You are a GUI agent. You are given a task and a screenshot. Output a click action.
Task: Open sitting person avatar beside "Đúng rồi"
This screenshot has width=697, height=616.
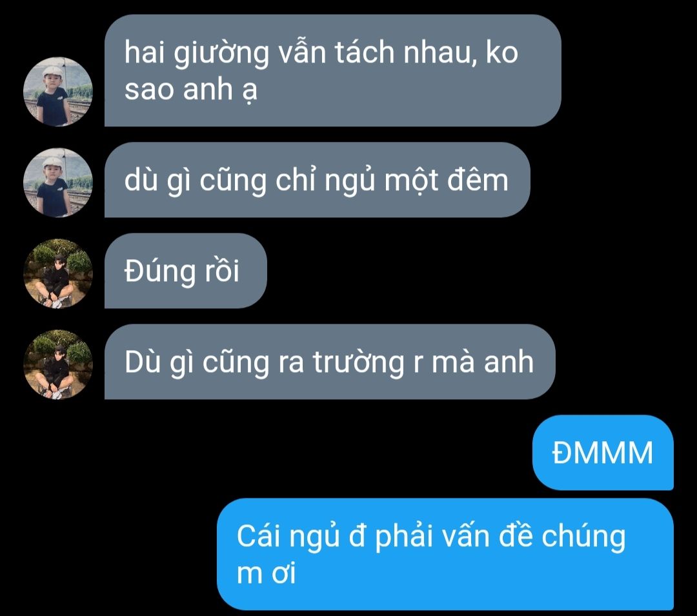click(x=58, y=273)
